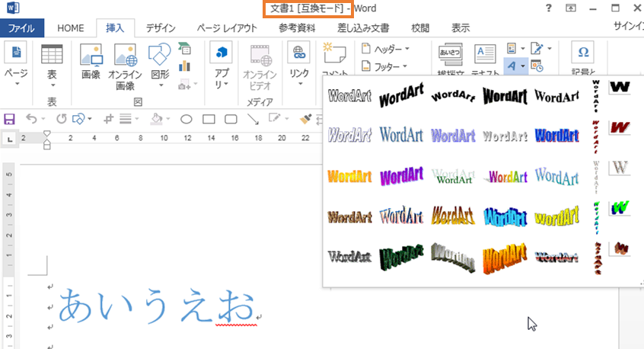Screen dimensions: 644x349
Task: Choose the dark red 'W' WordArt style
Action: tap(620, 127)
